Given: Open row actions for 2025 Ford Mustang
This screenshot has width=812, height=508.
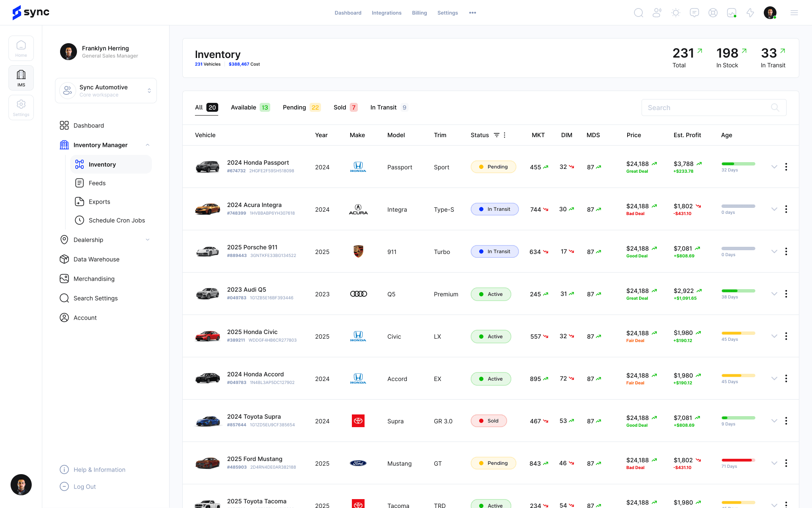Looking at the screenshot, I should 786,463.
